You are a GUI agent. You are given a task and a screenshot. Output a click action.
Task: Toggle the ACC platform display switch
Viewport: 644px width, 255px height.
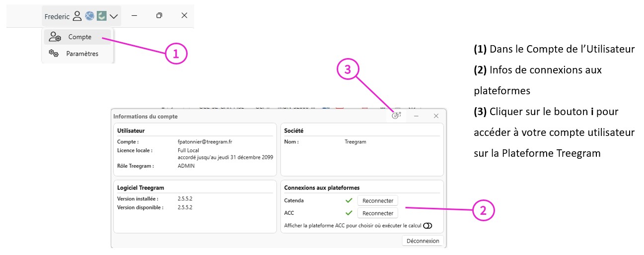pos(428,226)
